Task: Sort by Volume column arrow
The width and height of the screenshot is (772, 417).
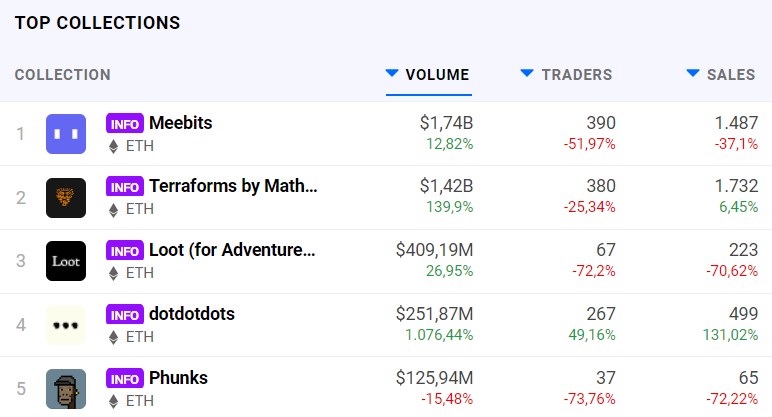Action: pos(392,73)
